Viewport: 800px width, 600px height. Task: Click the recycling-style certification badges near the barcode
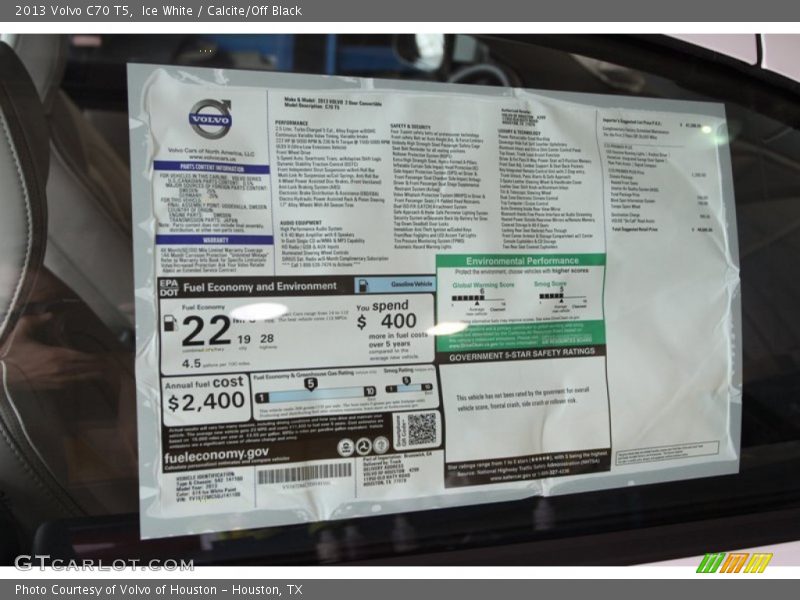(362, 446)
